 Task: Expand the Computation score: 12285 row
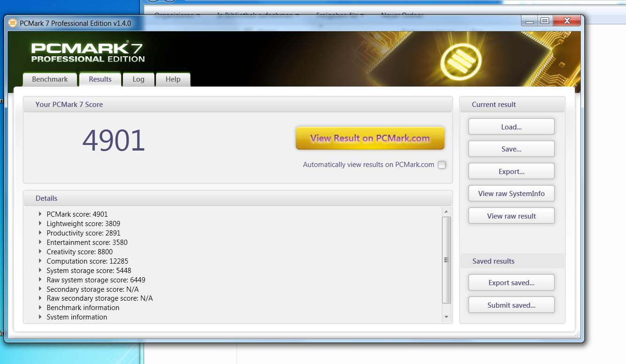[x=40, y=261]
